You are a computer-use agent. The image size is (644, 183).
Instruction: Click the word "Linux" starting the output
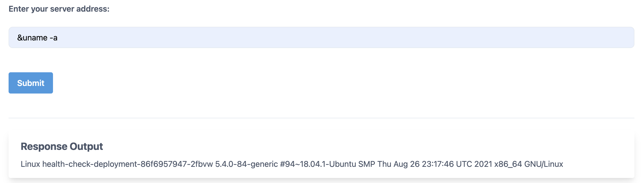coord(30,164)
